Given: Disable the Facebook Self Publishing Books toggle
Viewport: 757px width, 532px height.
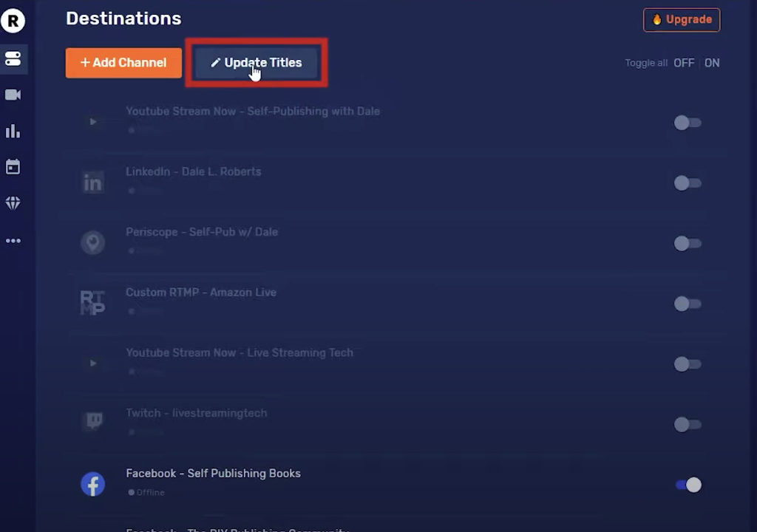Looking at the screenshot, I should 688,485.
